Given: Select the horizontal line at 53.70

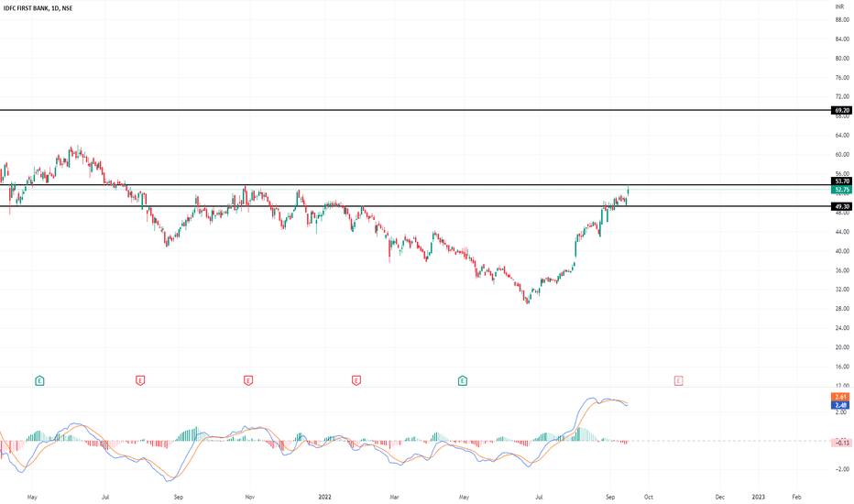Looking at the screenshot, I should tap(414, 185).
